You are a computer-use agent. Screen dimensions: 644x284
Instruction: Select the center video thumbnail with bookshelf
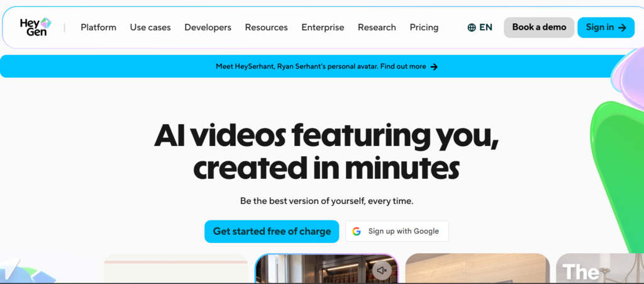tap(326, 269)
